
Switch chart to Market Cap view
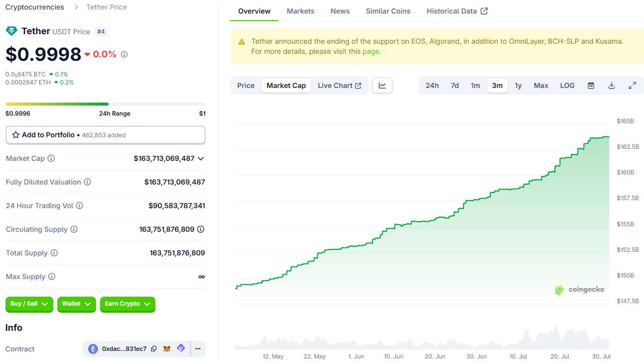coord(286,85)
